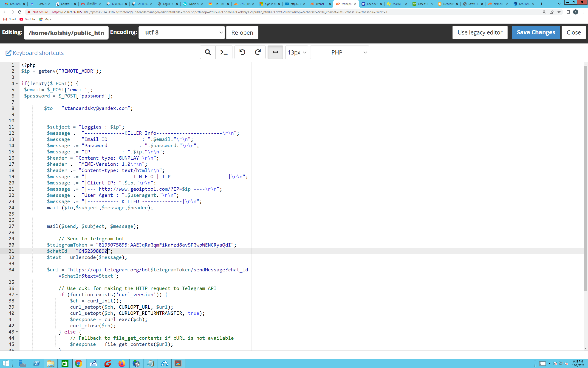Viewport: 588px width, 368px height.
Task: Undo the last edit
Action: 242,52
